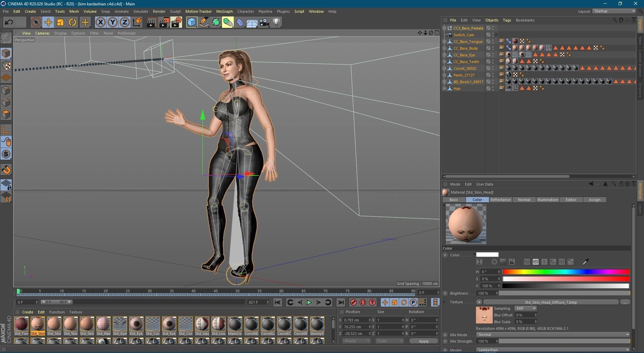
Task: Select the Rotate tool
Action: coord(72,22)
